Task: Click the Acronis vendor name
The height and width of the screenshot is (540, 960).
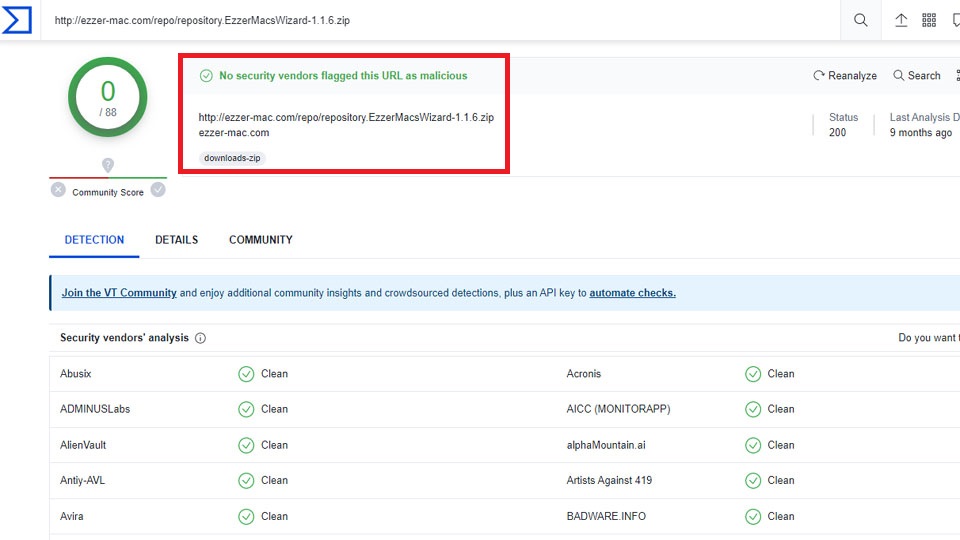Action: [x=583, y=373]
